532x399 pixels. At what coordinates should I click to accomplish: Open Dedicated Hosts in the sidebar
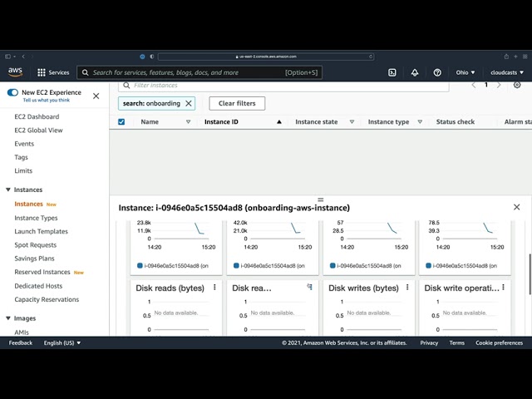click(38, 286)
